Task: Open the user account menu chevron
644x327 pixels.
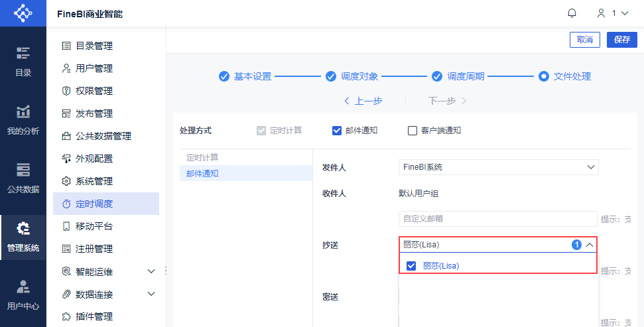Action: [x=625, y=13]
